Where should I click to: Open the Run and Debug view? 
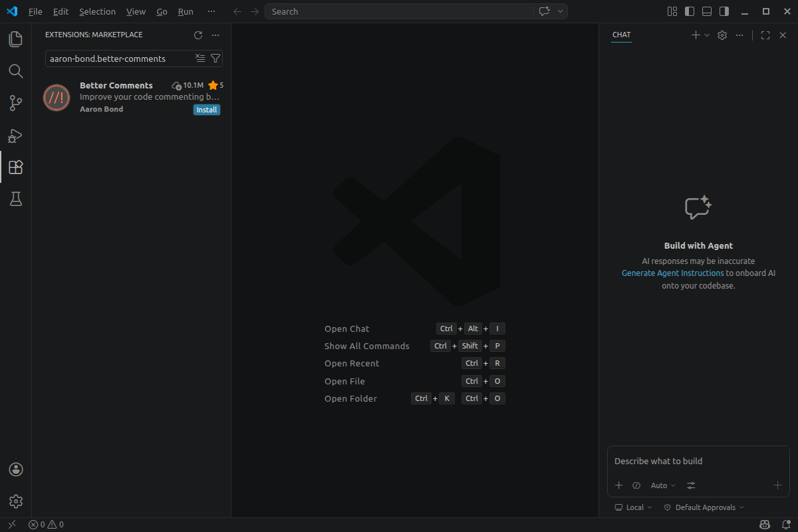(15, 135)
